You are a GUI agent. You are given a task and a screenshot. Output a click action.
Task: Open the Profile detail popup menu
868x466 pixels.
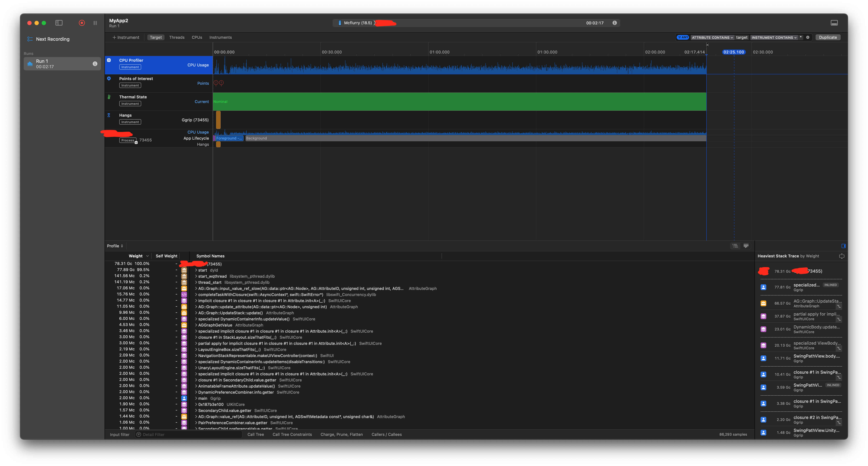[115, 246]
